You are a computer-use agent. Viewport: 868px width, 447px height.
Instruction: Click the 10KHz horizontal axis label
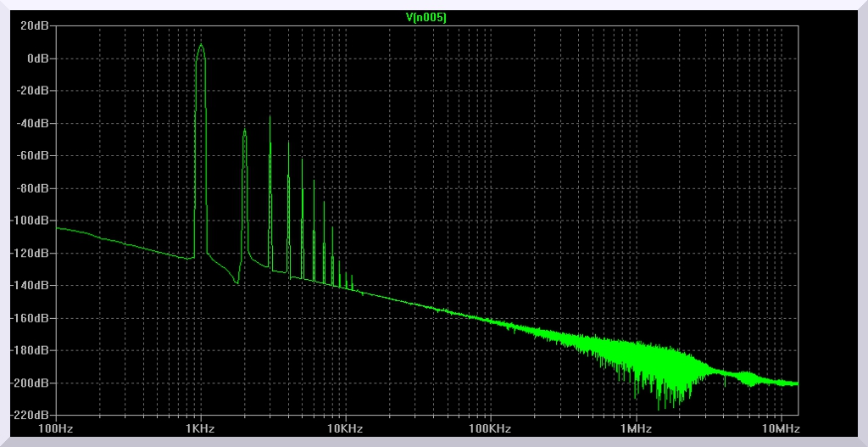[x=345, y=429]
